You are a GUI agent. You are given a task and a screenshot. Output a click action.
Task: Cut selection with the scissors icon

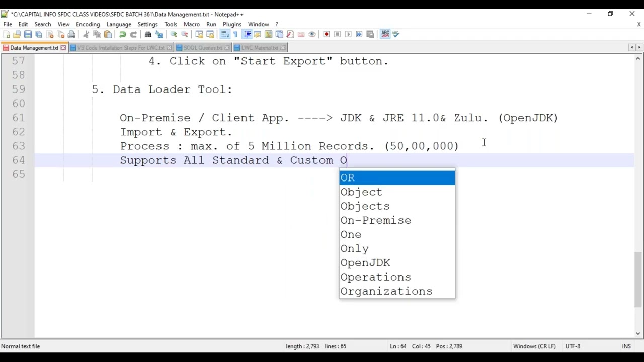[x=86, y=34]
